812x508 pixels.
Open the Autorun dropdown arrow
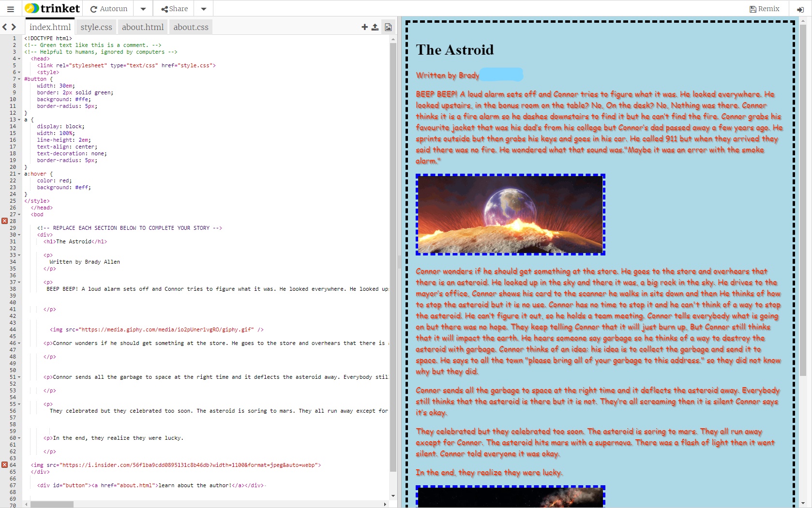point(143,9)
